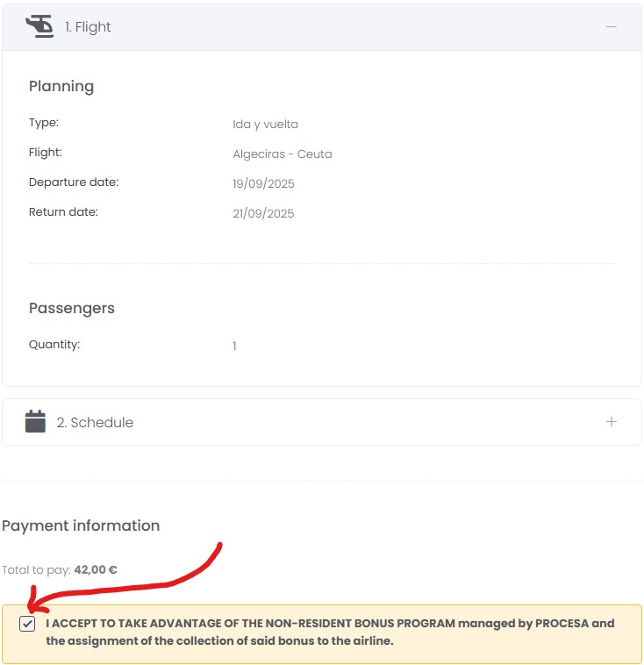Image resolution: width=644 pixels, height=665 pixels.
Task: Click the helicopter icon in Flight header
Action: click(x=39, y=26)
